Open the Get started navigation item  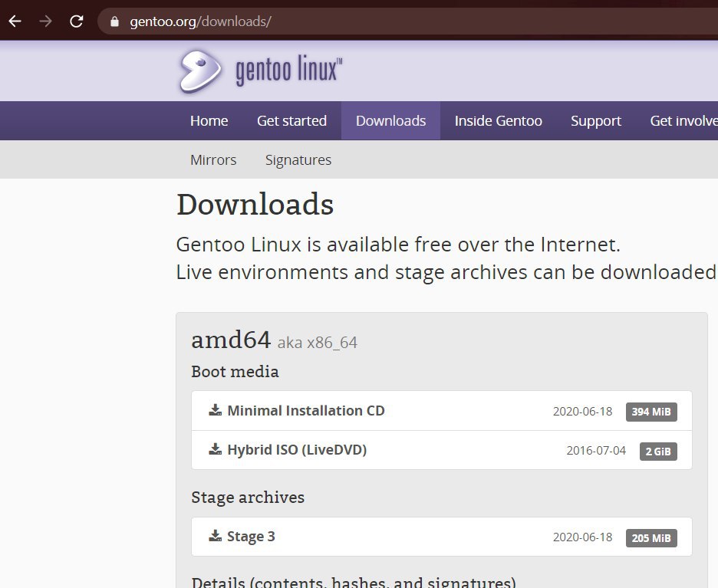[x=291, y=121]
